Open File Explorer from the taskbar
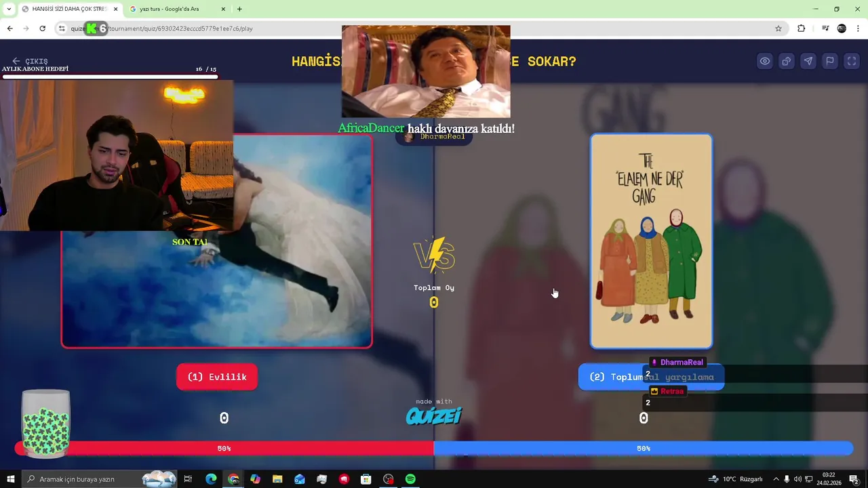This screenshot has width=868, height=488. point(277,479)
